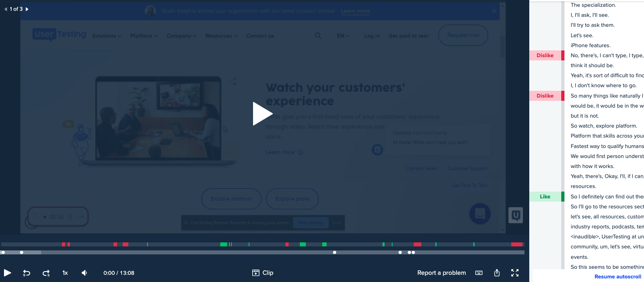Viewport: 644px width, 282px height.
Task: Click the UserTesting U badge beside the video
Action: [516, 215]
